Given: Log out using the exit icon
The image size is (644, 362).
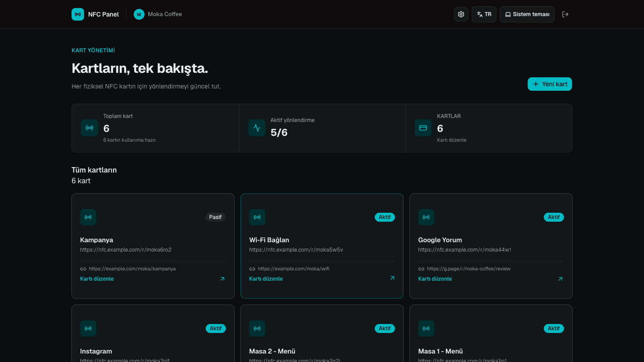Looking at the screenshot, I should [x=565, y=14].
